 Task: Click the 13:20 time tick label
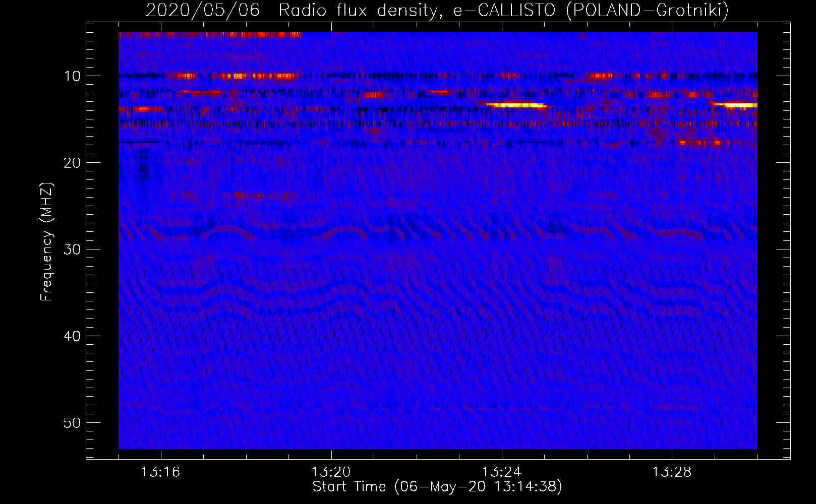coord(331,472)
